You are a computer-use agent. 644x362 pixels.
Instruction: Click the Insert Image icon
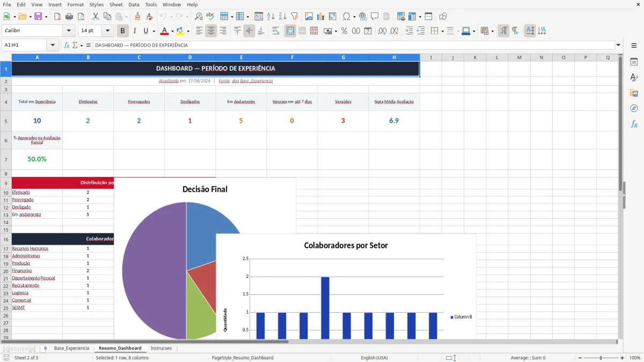(x=309, y=17)
